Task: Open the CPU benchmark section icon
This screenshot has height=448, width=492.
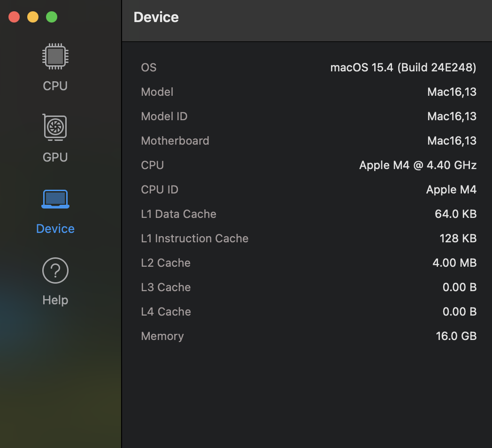Action: 55,56
